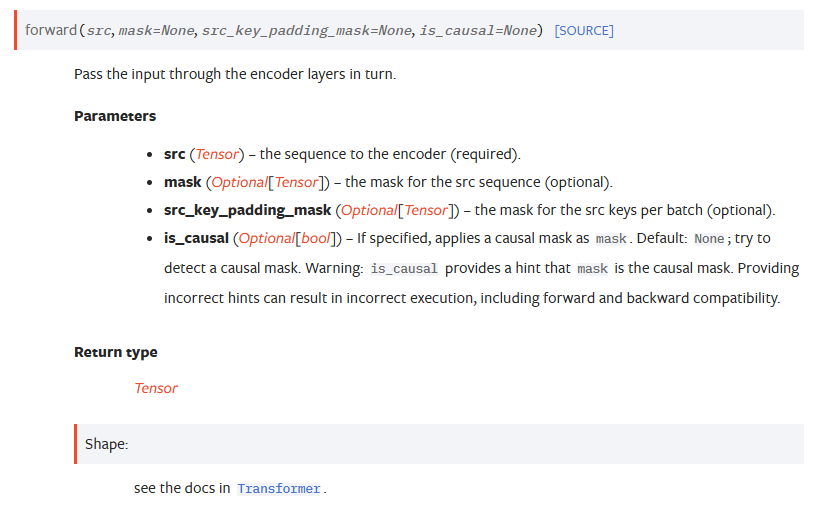This screenshot has width=821, height=521.
Task: Click the Tensor link under Return type
Action: click(x=156, y=388)
